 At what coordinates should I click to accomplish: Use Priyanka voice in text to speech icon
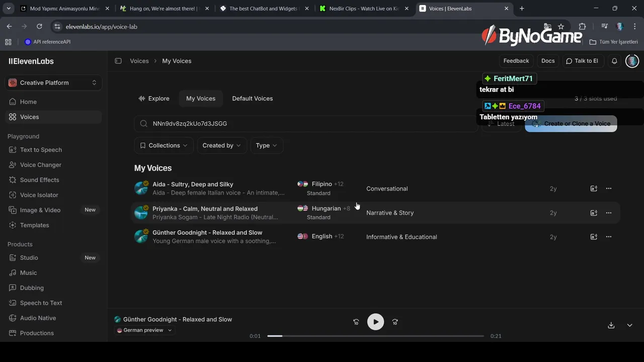click(594, 213)
